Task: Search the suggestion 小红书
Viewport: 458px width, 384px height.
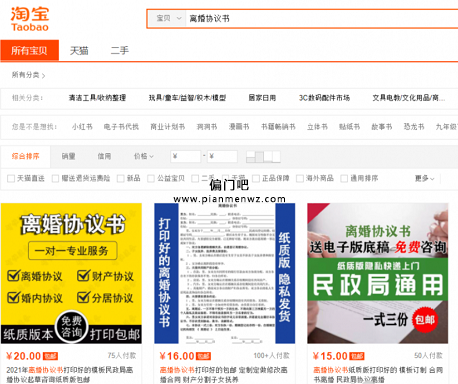Action: coord(82,127)
